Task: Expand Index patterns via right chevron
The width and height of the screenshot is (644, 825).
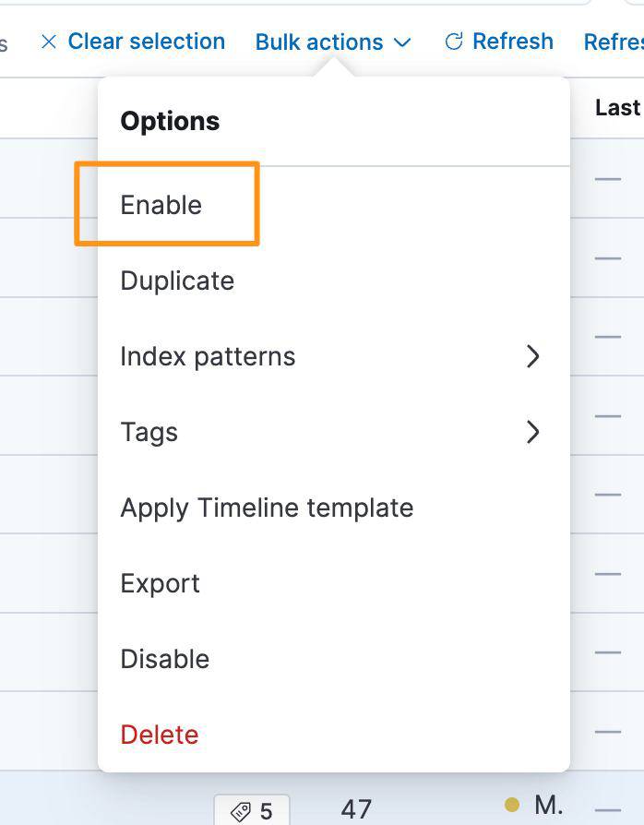Action: coord(532,356)
